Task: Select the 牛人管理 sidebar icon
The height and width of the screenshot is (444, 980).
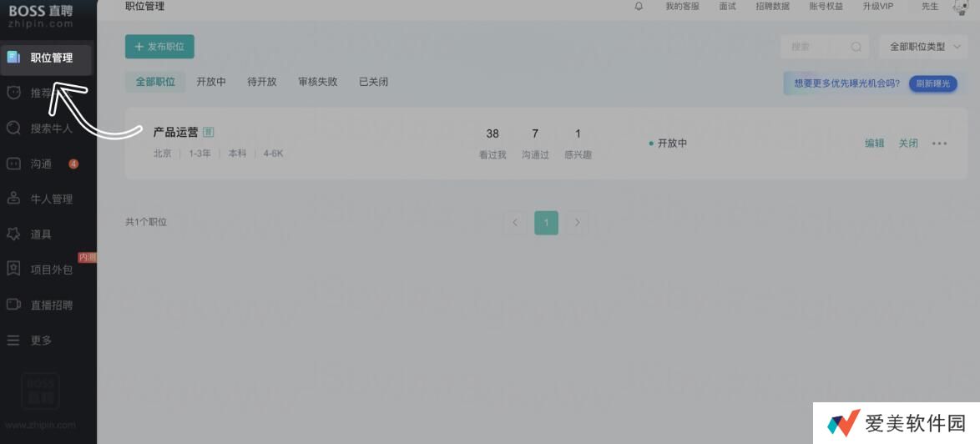Action: 13,199
